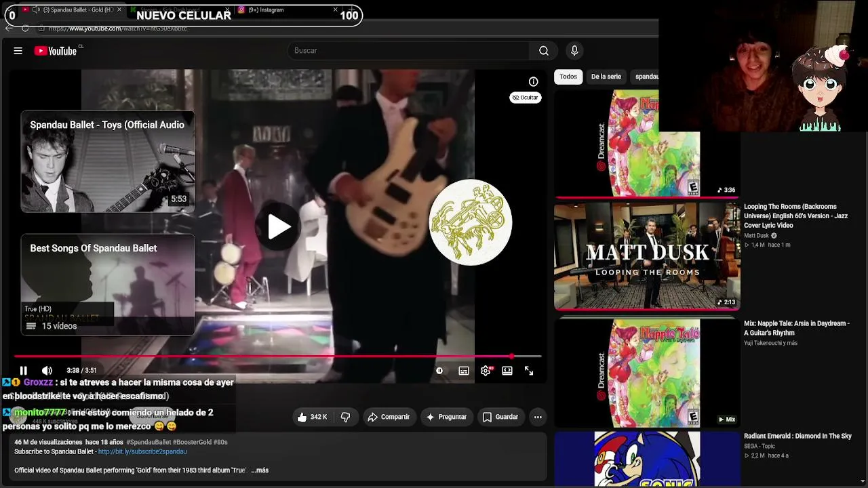Open Best Songs Of Spandau Ballet playlist card
The width and height of the screenshot is (868, 488).
click(108, 285)
